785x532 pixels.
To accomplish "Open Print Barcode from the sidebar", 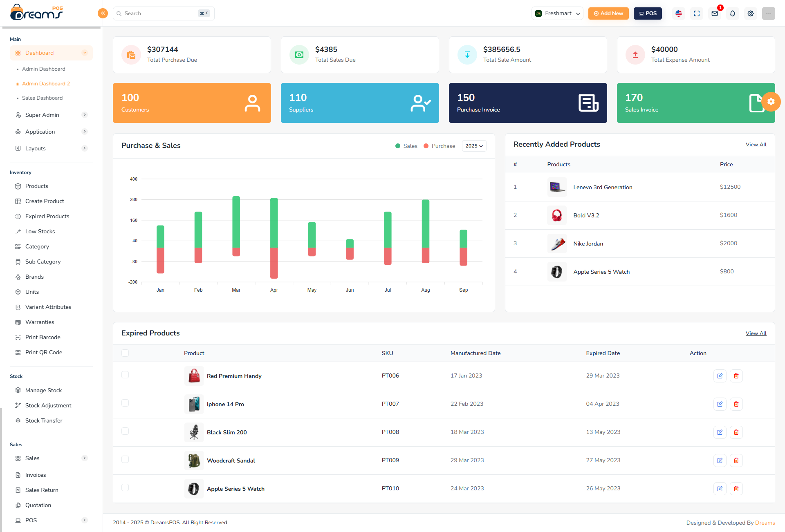I will point(42,337).
